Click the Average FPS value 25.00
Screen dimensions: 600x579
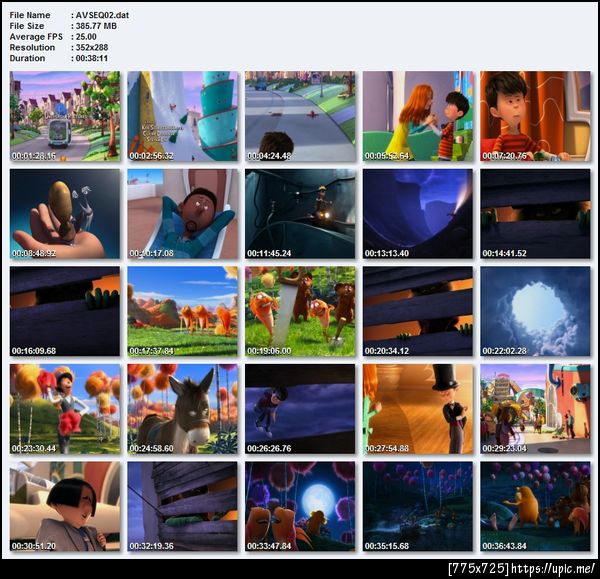[86, 37]
